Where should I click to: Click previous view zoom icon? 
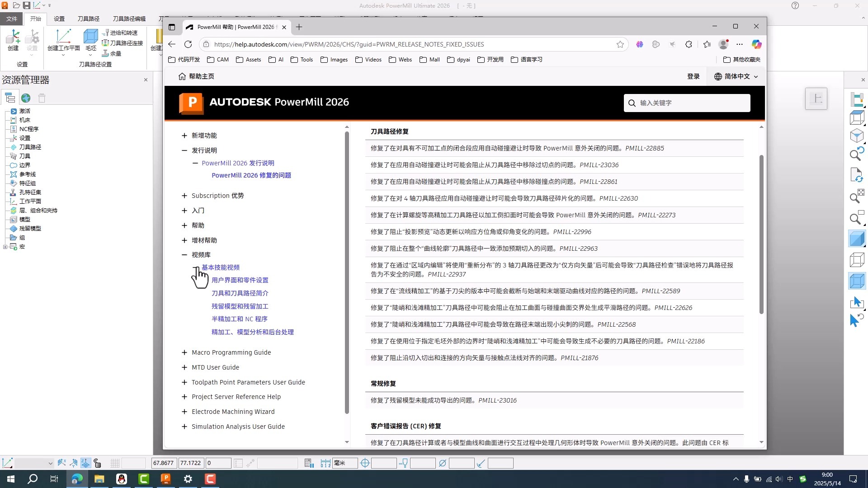pos(857,154)
